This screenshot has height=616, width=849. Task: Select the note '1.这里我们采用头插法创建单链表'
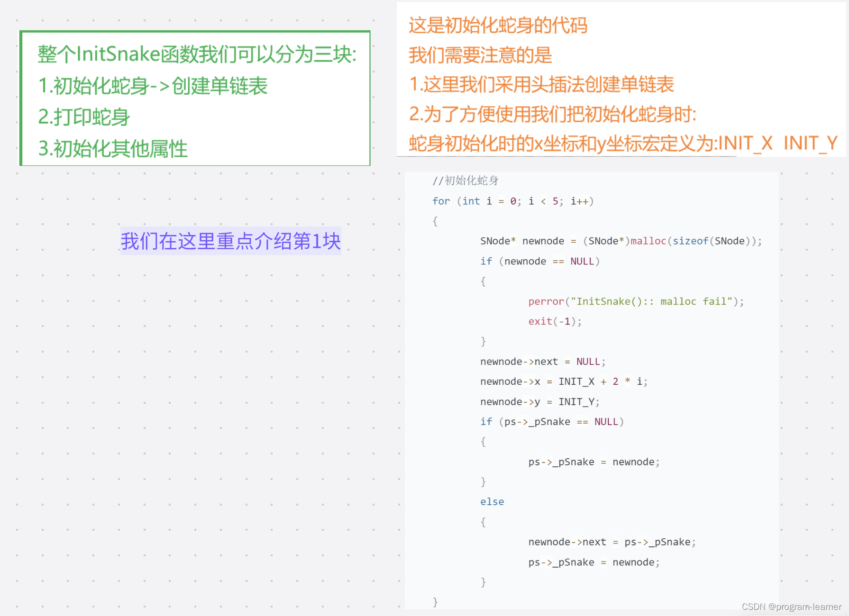coord(541,84)
